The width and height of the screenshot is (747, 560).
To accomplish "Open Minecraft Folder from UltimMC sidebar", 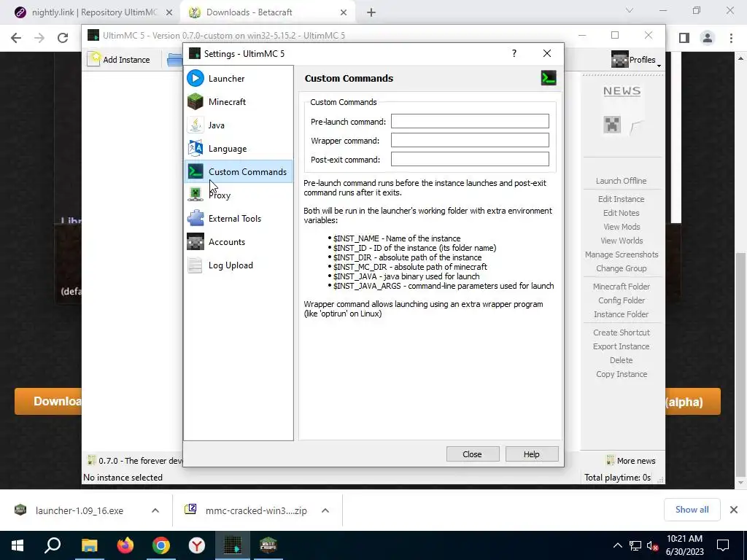I will (622, 287).
